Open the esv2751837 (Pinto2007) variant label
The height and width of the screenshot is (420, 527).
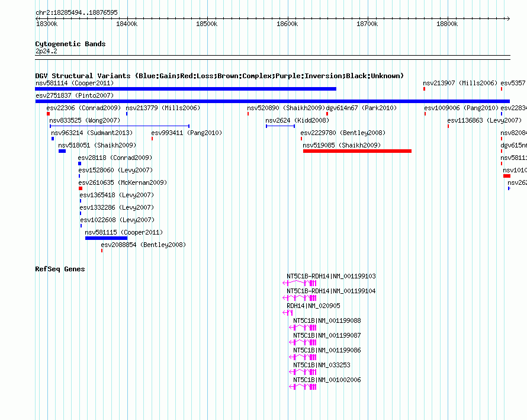tap(75, 95)
